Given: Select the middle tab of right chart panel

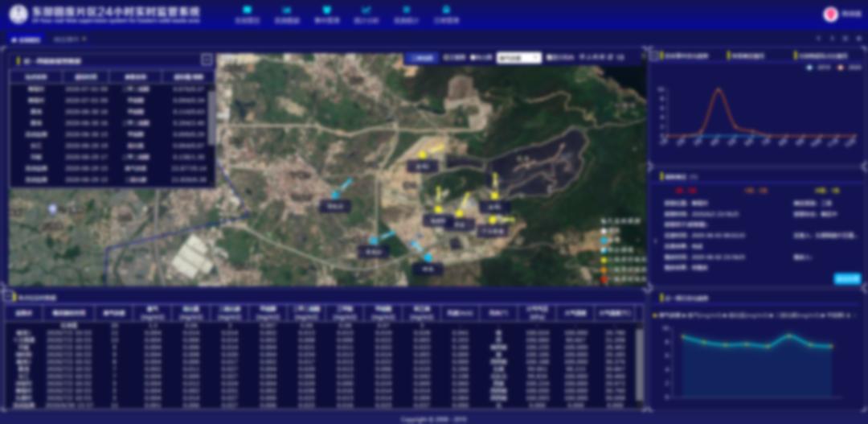Looking at the screenshot, I should coord(746,56).
